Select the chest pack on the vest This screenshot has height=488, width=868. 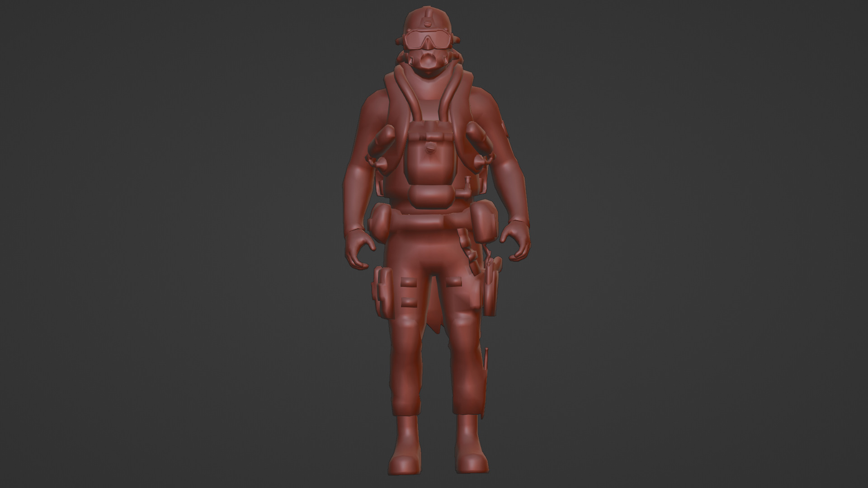click(430, 154)
